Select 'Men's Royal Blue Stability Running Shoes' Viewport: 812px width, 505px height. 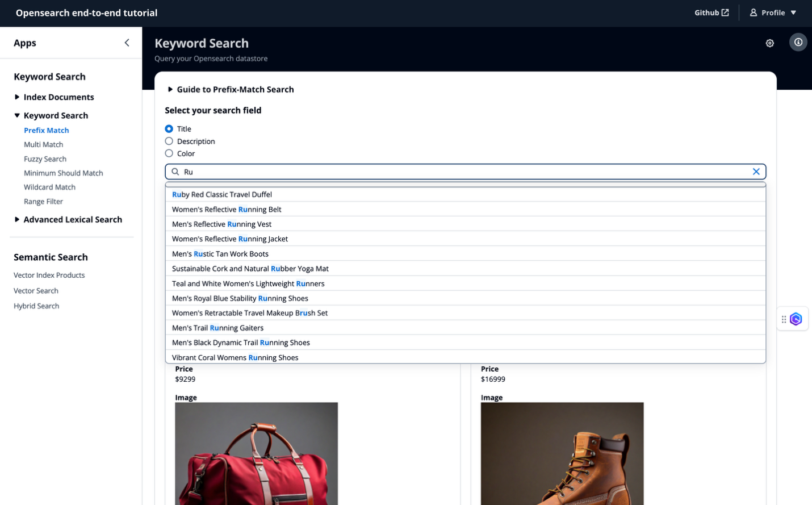click(466, 298)
